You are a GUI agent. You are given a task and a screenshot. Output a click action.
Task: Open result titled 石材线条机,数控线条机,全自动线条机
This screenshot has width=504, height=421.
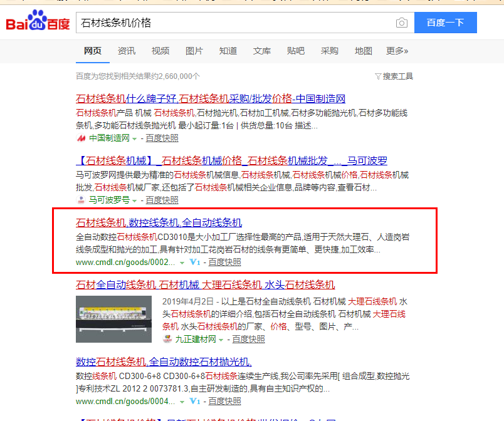(x=159, y=222)
